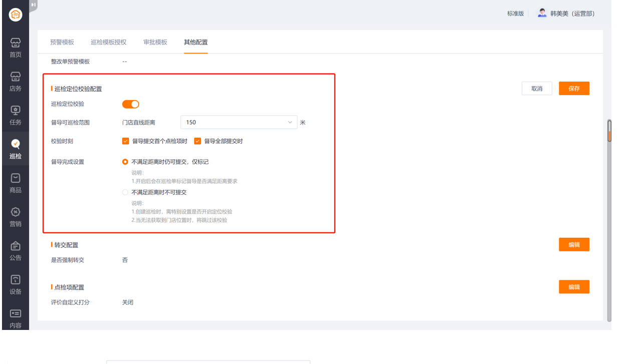621x364 pixels.
Task: Open the 韩美美 (运营部) user menu
Action: 566,14
